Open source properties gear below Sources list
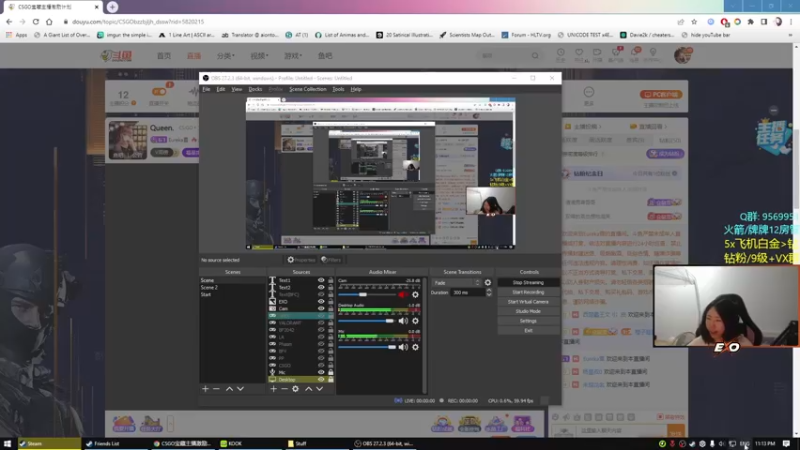 (295, 389)
